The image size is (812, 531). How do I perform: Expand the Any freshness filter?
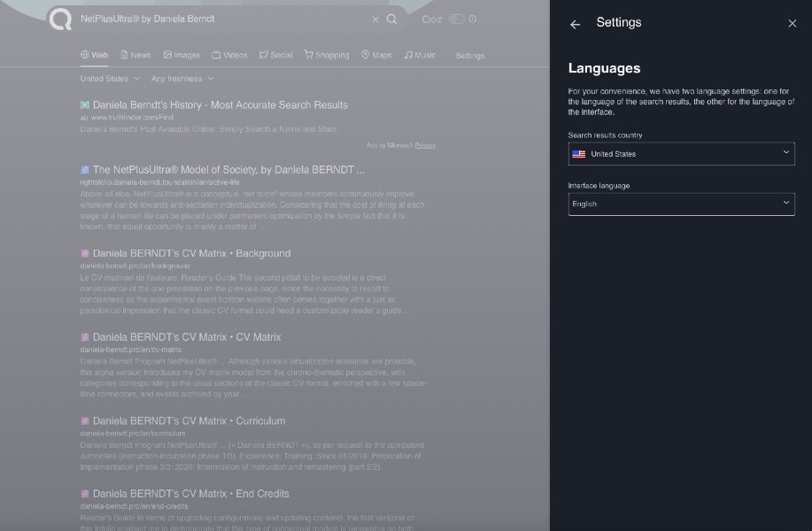coord(182,79)
